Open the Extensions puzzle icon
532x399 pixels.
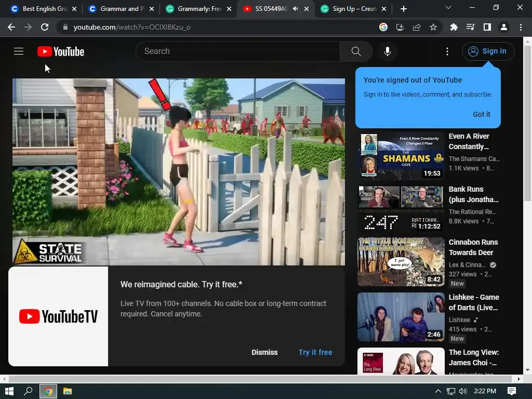454,27
